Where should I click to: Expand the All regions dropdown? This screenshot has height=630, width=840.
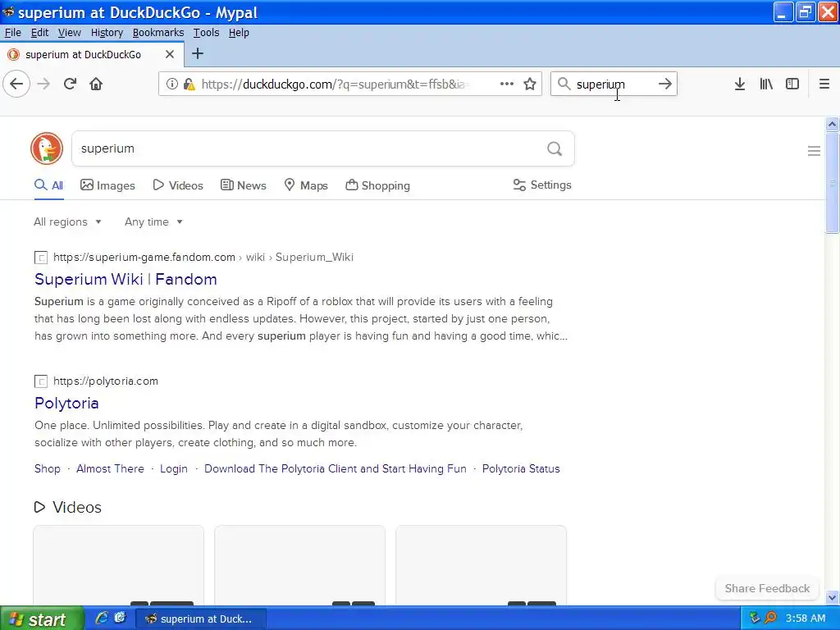[67, 221]
